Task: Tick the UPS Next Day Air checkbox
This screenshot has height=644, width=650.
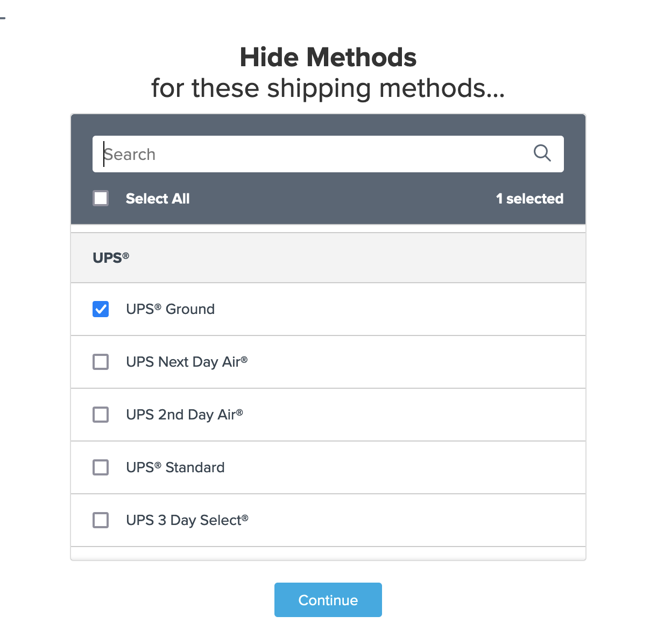Action: point(101,362)
